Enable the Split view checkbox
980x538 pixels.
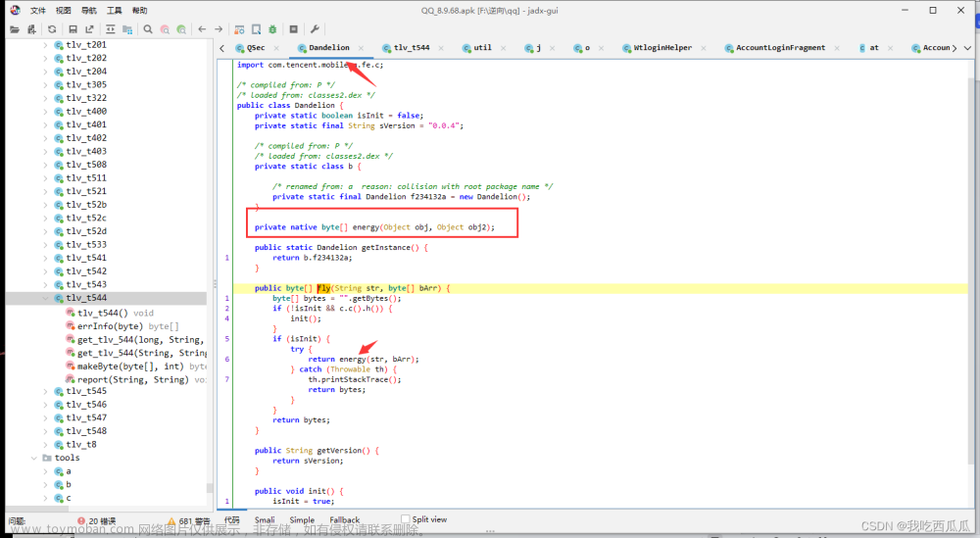[x=405, y=519]
